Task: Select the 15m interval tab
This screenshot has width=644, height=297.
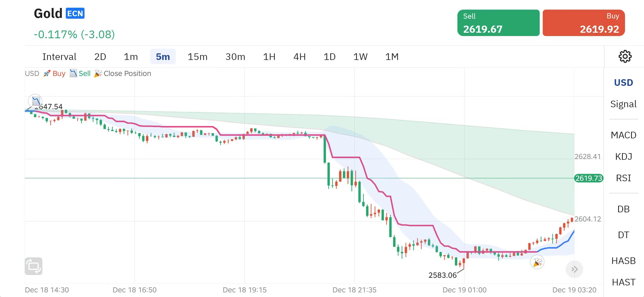Action: click(197, 57)
